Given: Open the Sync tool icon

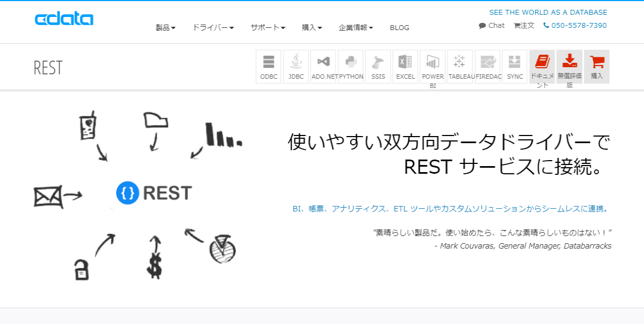Looking at the screenshot, I should (515, 67).
